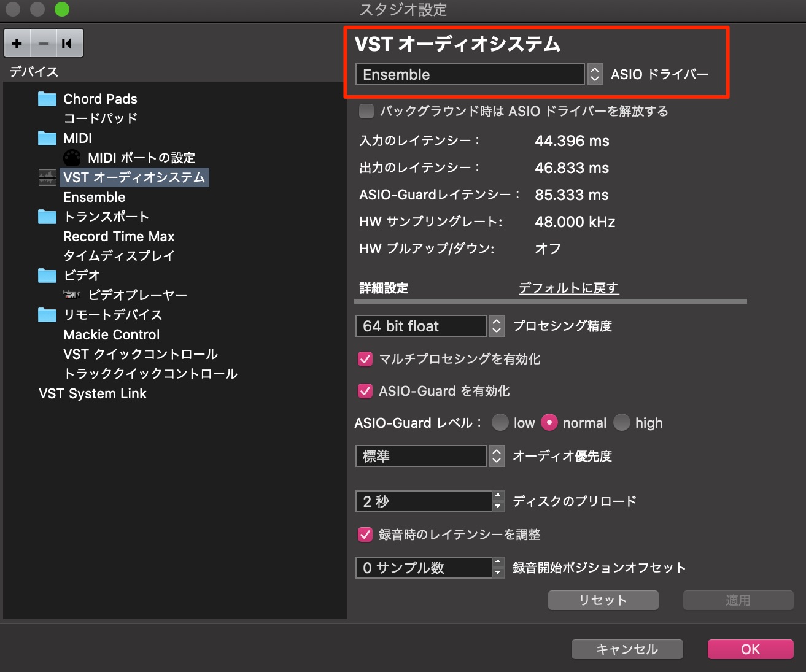This screenshot has width=806, height=672.
Task: Select ビデオ tree item
Action: (82, 276)
